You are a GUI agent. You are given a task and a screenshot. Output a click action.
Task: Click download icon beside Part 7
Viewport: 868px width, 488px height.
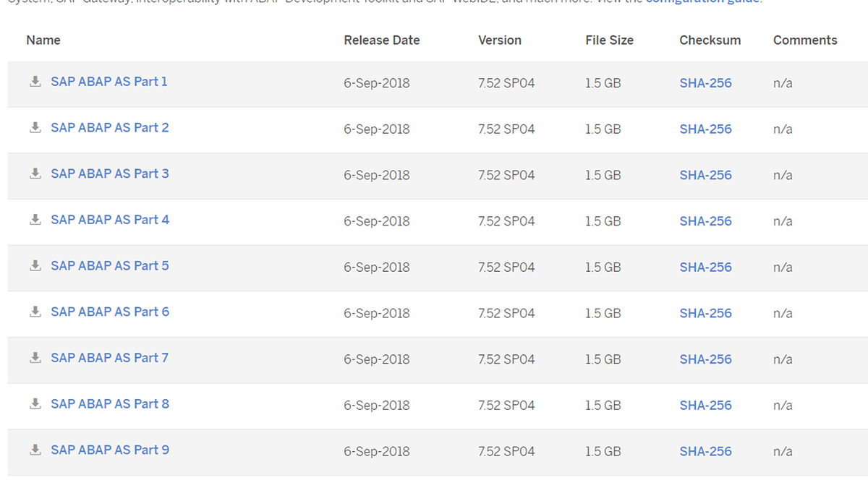coord(35,358)
